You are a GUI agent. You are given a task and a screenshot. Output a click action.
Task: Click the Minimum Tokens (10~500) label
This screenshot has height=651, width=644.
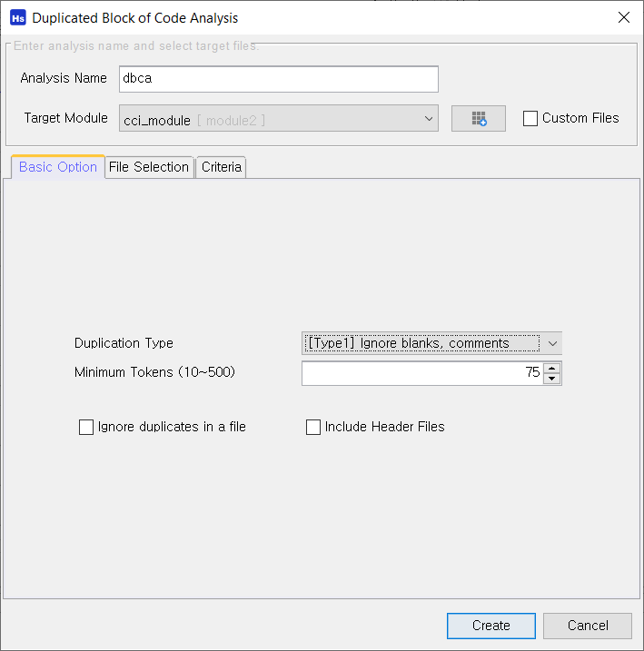pyautogui.click(x=154, y=372)
